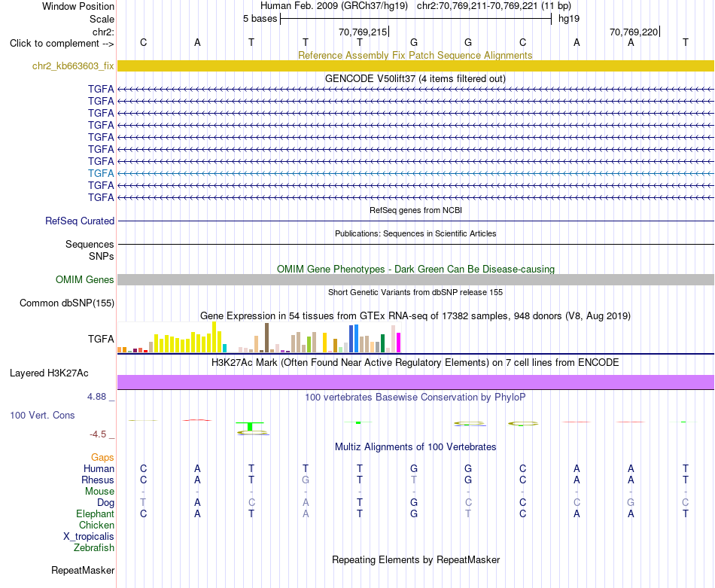Viewport: 715px width, 588px height.
Task: Click the Scale label
Action: 102,19
